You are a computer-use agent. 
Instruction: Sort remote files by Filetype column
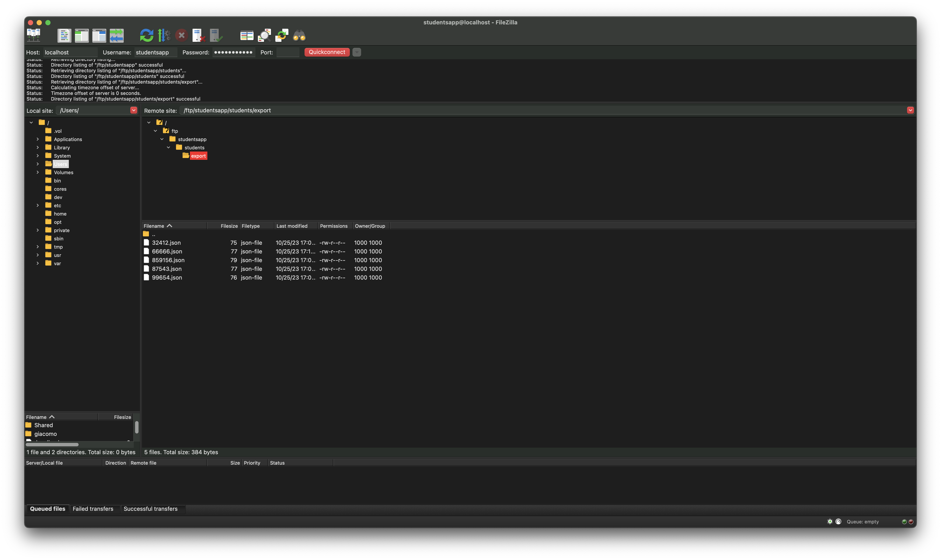(257, 226)
